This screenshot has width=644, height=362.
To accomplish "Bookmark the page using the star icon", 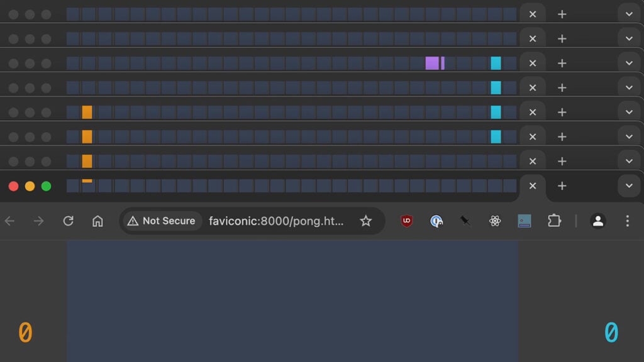I will pyautogui.click(x=366, y=221).
